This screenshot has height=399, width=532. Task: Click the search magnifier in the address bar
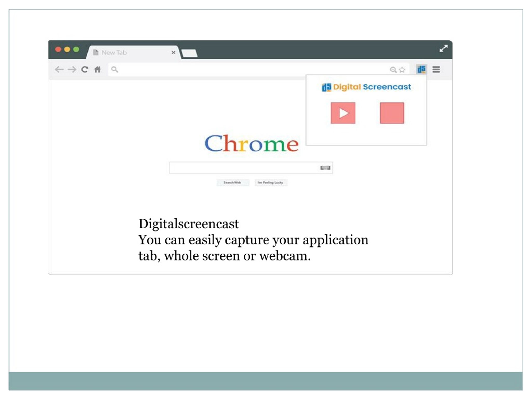click(x=115, y=70)
